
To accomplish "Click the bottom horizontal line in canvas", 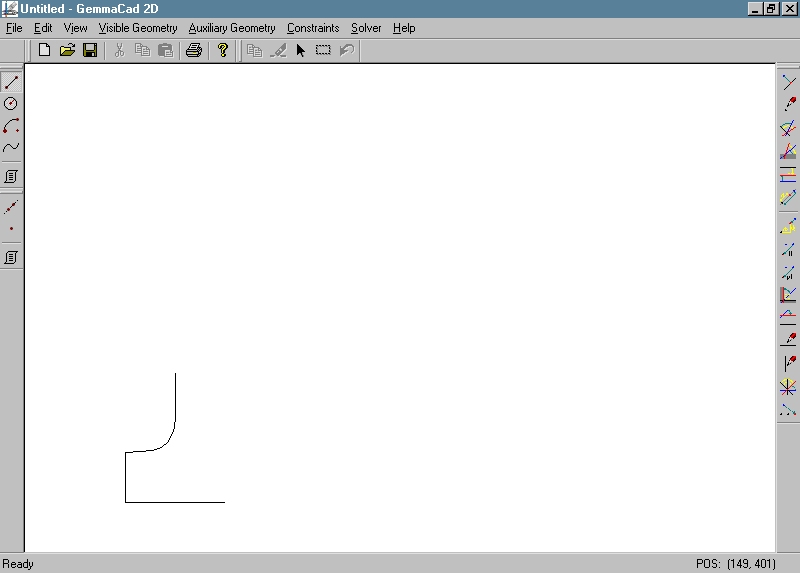I will click(x=175, y=502).
